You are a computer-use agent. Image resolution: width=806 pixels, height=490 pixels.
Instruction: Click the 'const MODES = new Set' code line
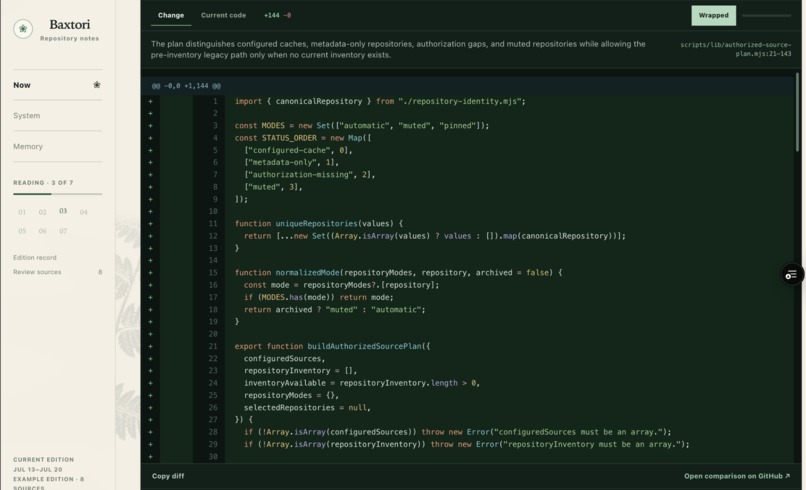pos(362,125)
